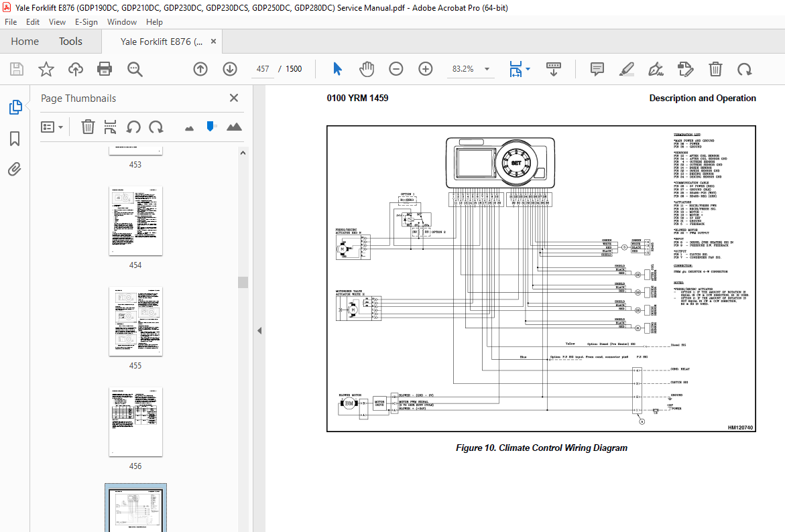785x532 pixels.
Task: Rotate thumbnails clockwise in panel
Action: (156, 127)
